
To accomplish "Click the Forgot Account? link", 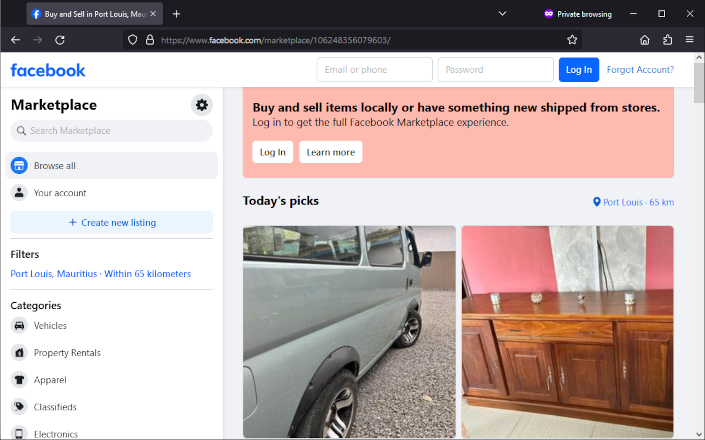I will [640, 70].
